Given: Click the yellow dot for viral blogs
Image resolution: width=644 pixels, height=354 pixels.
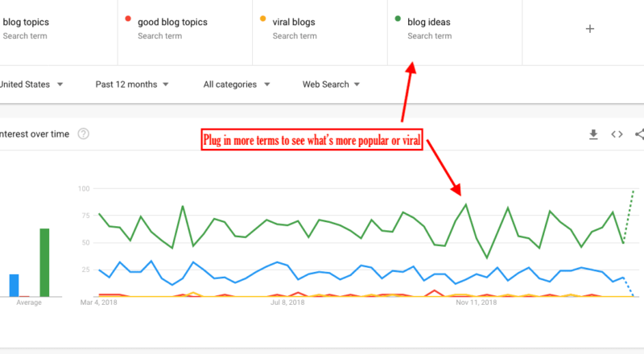Looking at the screenshot, I should click(263, 19).
